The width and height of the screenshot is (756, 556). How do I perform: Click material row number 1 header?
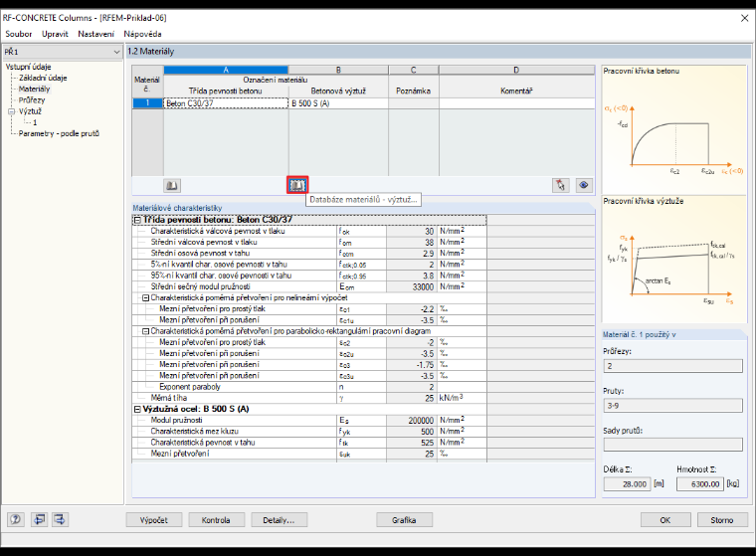pyautogui.click(x=147, y=103)
